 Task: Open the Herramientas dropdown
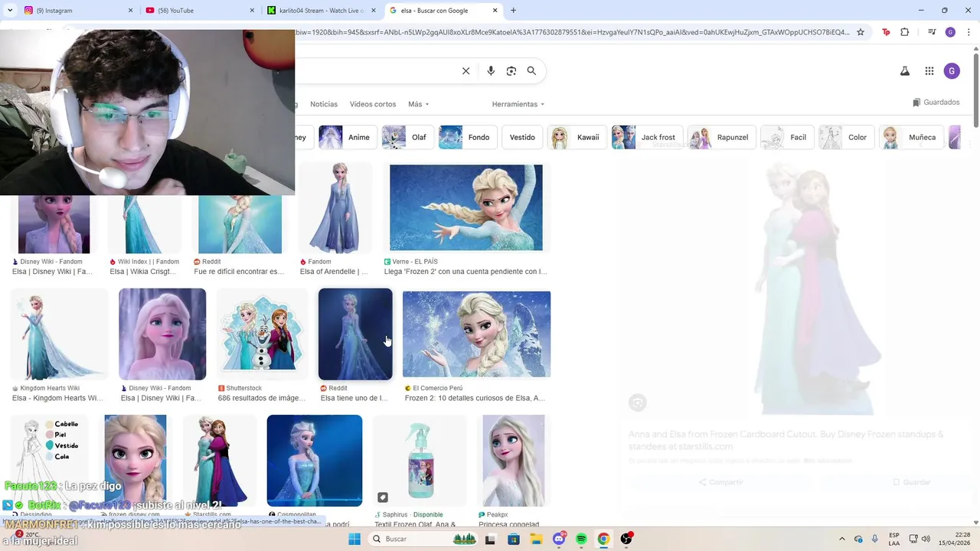[x=518, y=104]
